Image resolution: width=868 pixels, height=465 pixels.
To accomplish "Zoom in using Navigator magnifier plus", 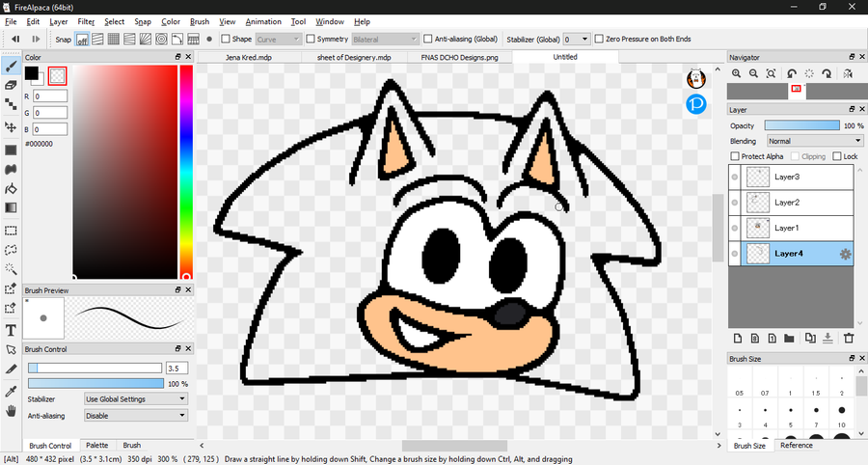I will point(736,73).
